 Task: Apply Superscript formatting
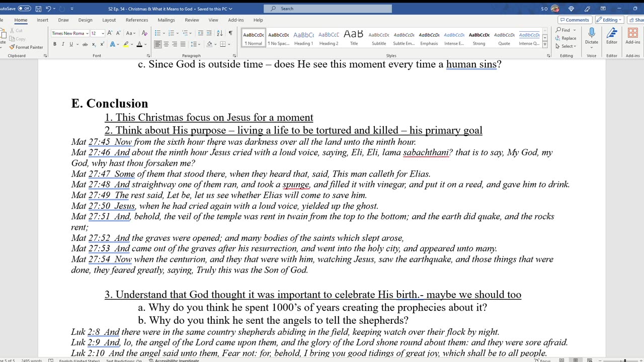tap(102, 44)
